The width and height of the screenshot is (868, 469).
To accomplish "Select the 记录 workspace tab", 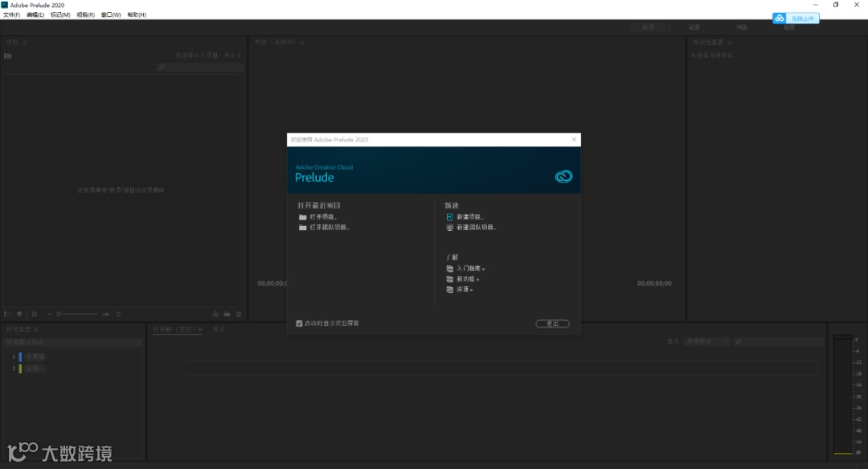I will click(x=694, y=27).
